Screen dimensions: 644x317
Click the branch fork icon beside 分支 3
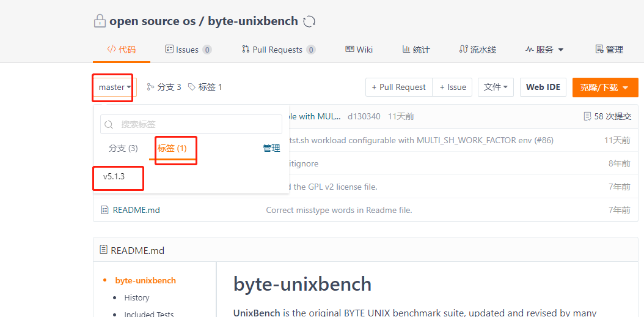[x=150, y=87]
